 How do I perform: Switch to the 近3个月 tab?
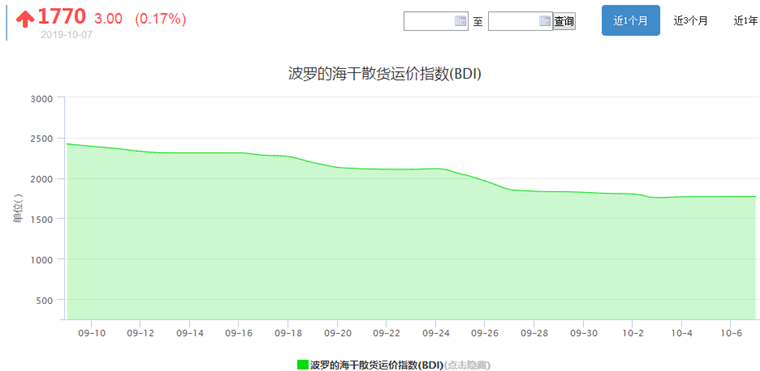point(691,20)
